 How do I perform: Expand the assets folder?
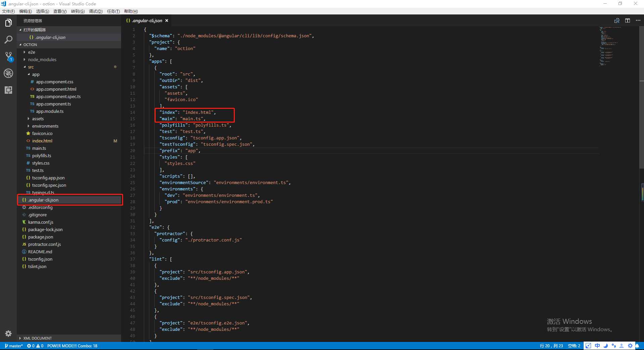point(69,119)
